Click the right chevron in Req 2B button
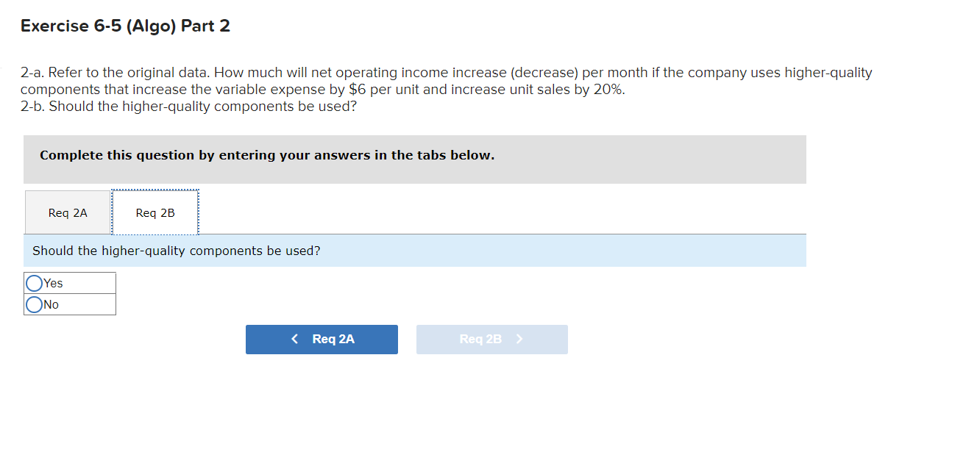This screenshot has width=980, height=452. pos(521,339)
